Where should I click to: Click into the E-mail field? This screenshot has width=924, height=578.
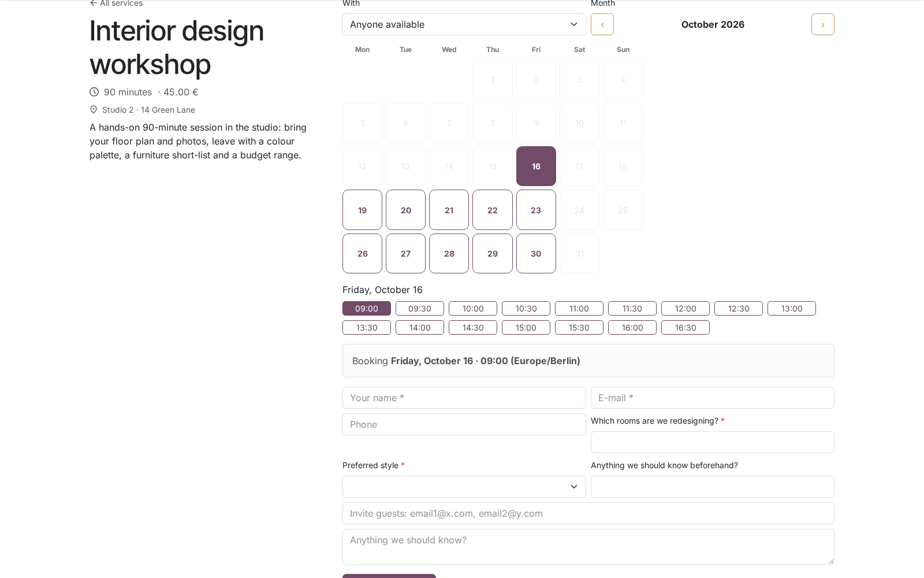(712, 398)
